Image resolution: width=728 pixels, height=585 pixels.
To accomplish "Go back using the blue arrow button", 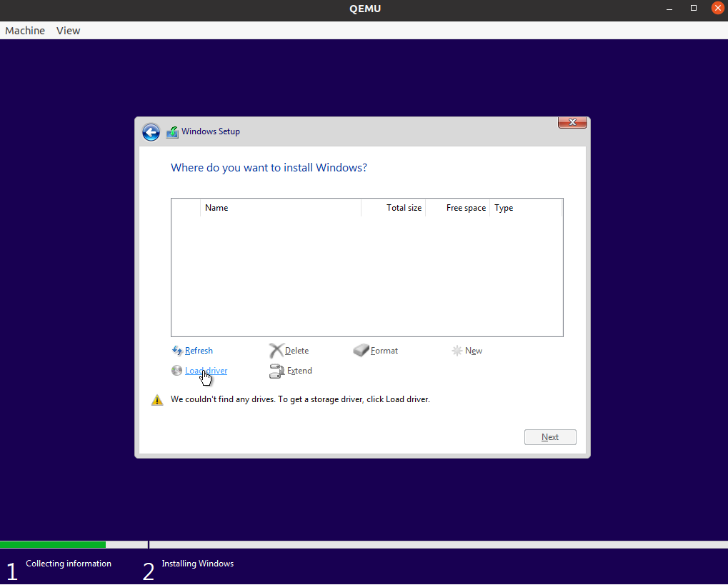I will pyautogui.click(x=151, y=132).
